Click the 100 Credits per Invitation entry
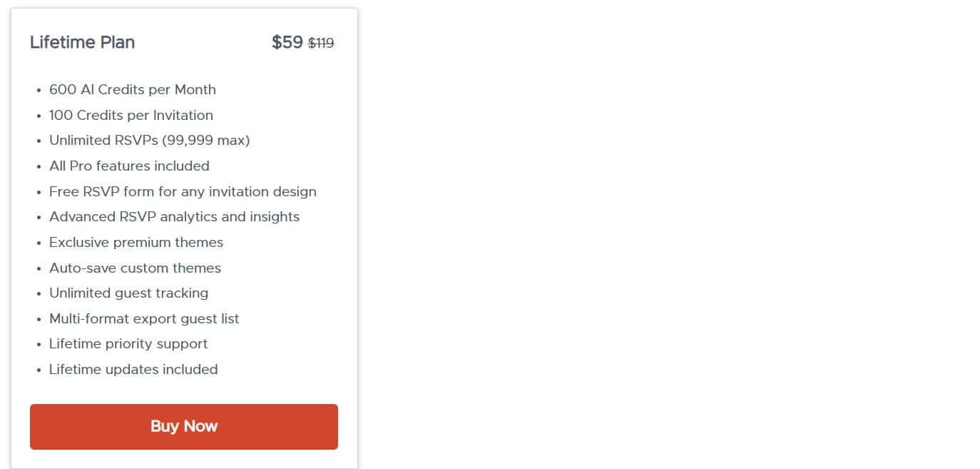The height and width of the screenshot is (469, 980). [131, 115]
